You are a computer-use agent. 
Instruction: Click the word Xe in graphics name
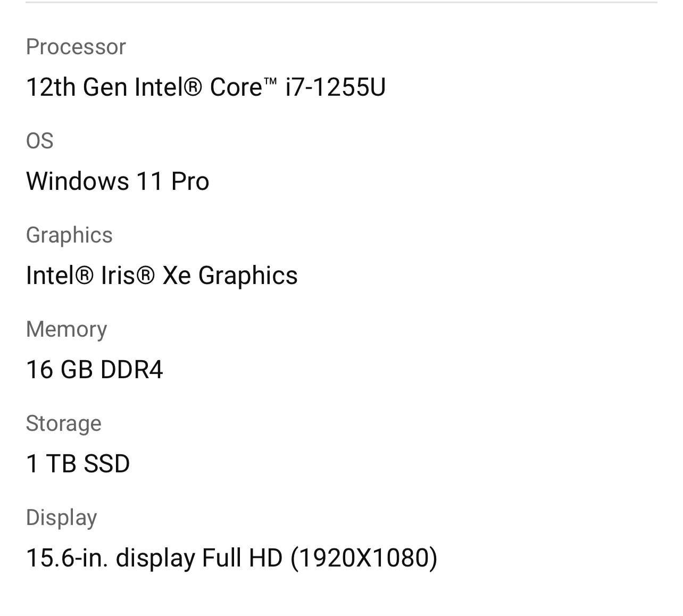coord(177,275)
